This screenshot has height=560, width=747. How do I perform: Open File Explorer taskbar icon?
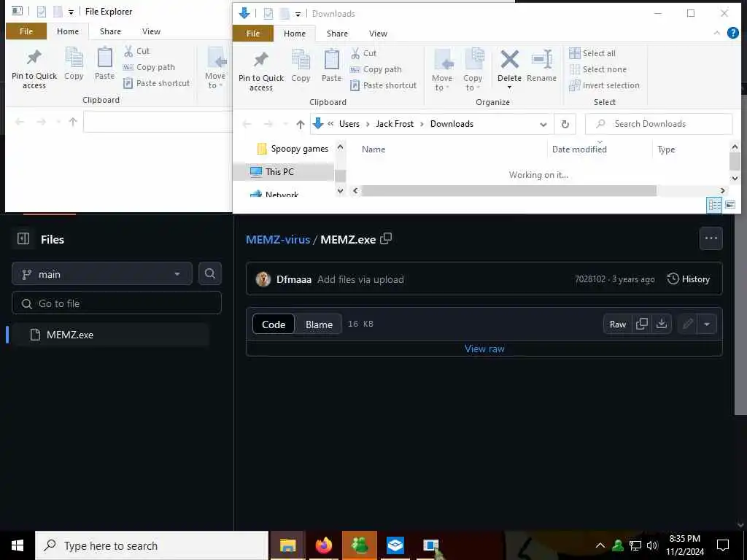(287, 545)
